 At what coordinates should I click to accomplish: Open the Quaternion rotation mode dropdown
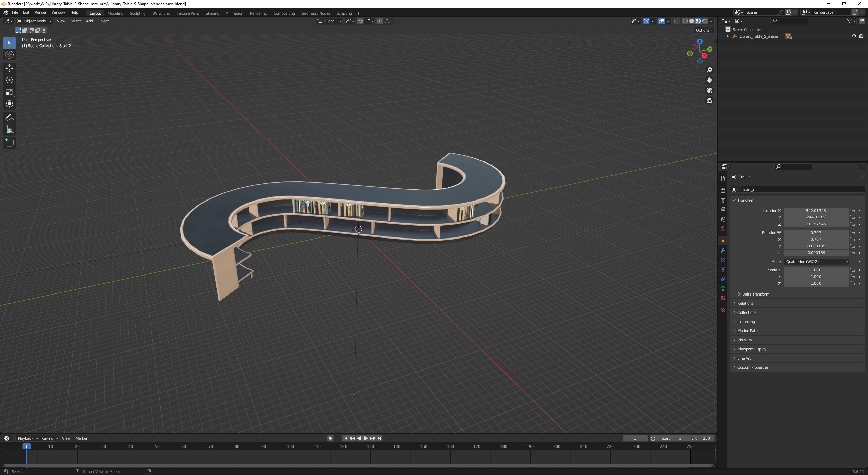click(816, 262)
